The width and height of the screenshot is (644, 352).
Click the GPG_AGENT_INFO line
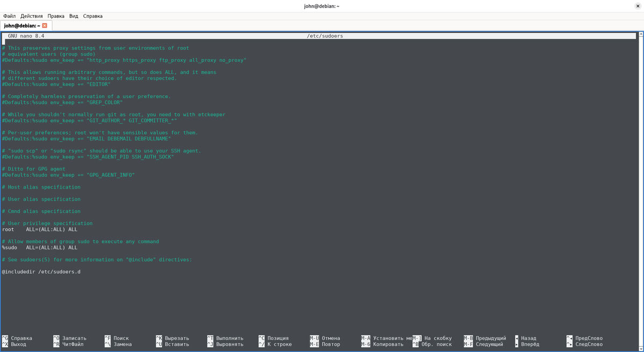pos(68,175)
